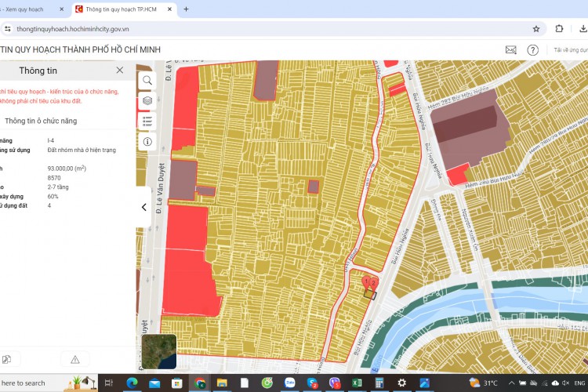Show the map legend list
Image resolution: width=588 pixels, height=392 pixels.
[147, 122]
